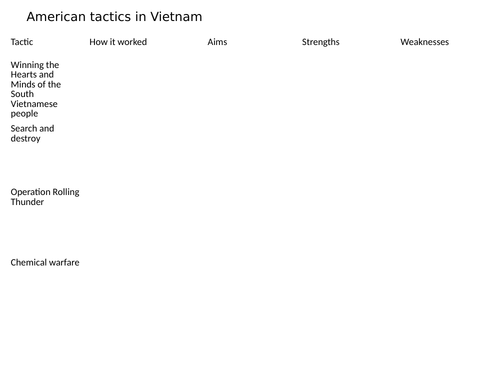Image resolution: width=500 pixels, height=375 pixels.
Task: Click the Aims column header
Action: (217, 42)
